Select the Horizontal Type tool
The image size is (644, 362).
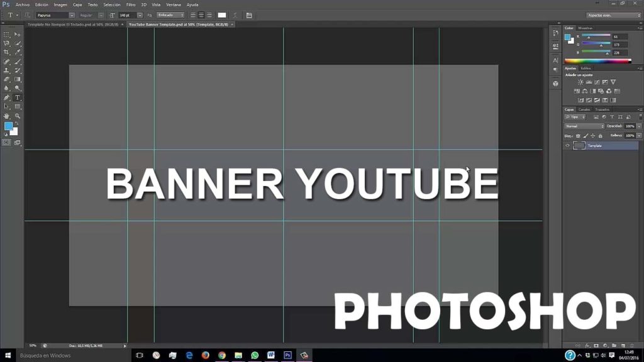(17, 97)
